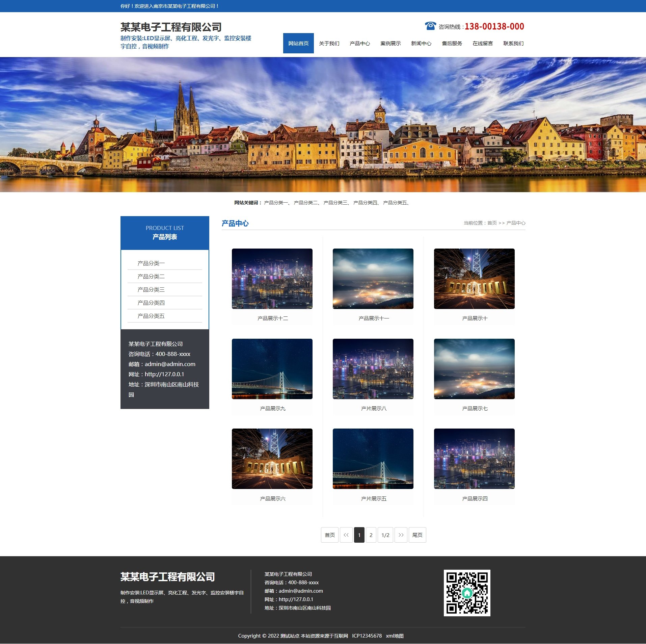Open thumbnail of 产品展示十二
The image size is (646, 644).
pyautogui.click(x=272, y=279)
